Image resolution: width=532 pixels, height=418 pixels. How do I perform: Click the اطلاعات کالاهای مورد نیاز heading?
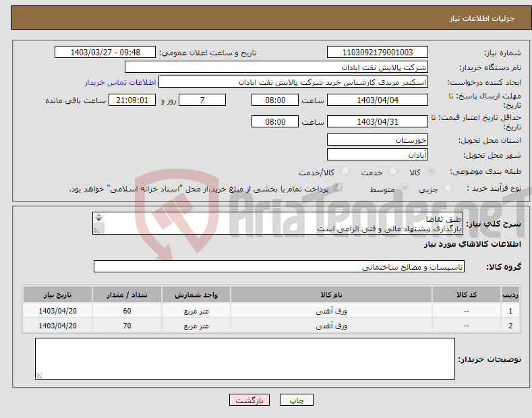click(x=472, y=244)
